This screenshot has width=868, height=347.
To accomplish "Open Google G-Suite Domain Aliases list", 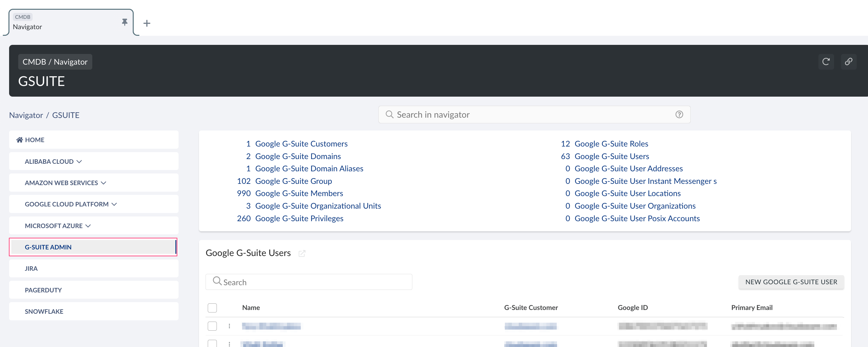I will point(309,168).
